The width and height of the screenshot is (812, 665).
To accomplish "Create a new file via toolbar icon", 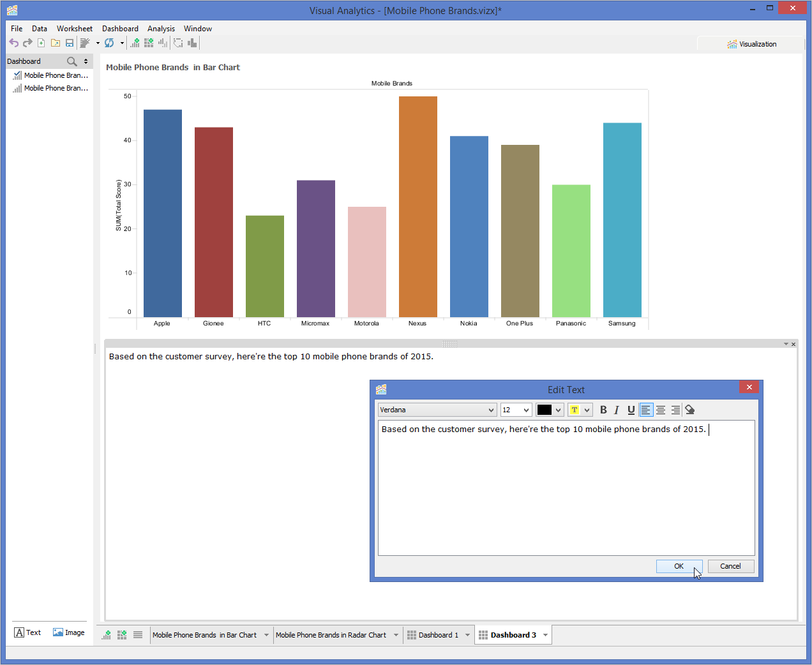I will click(x=41, y=43).
